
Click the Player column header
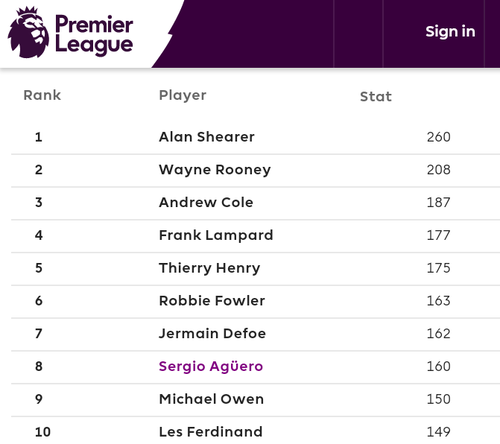pos(183,96)
